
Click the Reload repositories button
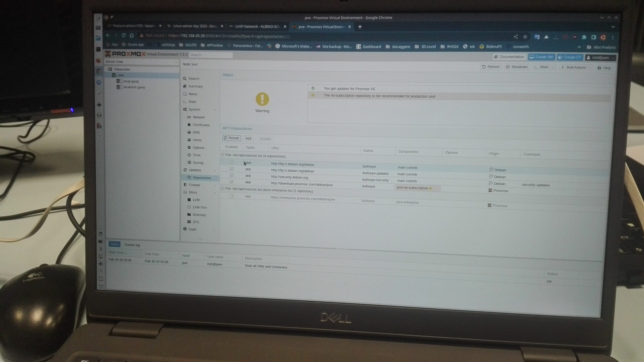click(x=231, y=138)
